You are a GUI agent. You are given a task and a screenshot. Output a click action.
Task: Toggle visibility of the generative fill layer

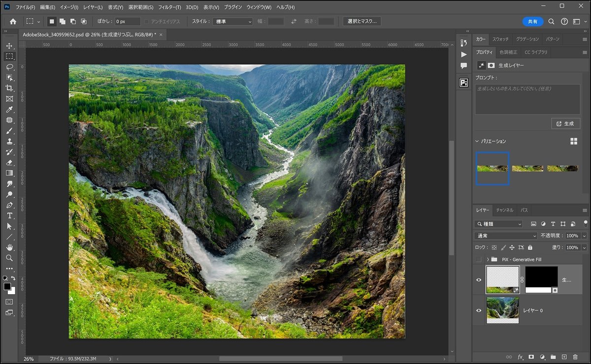[x=479, y=280]
